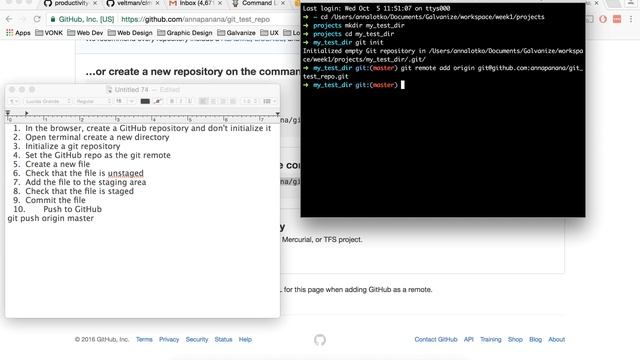Screen dimensions: 640x360
Task: Click the right margin ruler marker
Action: click(278, 114)
